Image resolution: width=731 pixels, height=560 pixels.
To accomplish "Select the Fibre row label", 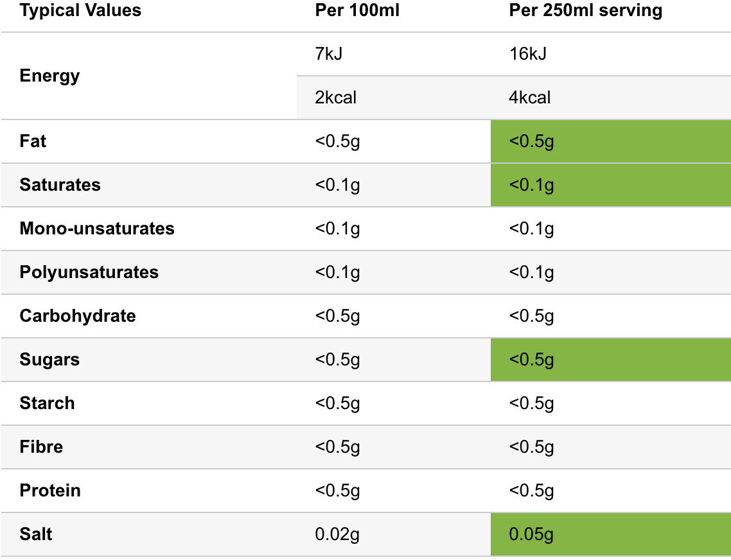I will click(41, 447).
